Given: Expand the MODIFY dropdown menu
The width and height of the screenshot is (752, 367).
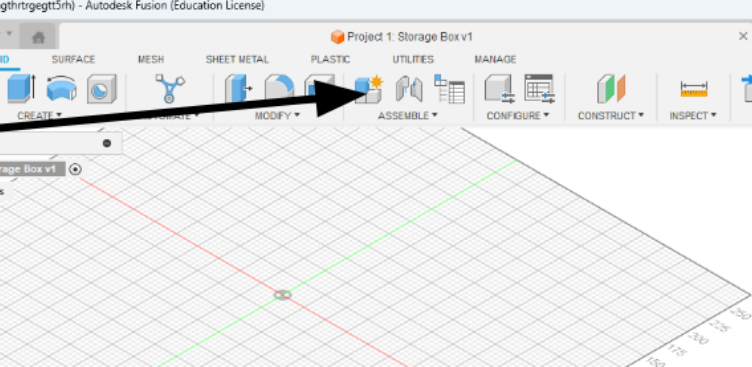Looking at the screenshot, I should (277, 116).
